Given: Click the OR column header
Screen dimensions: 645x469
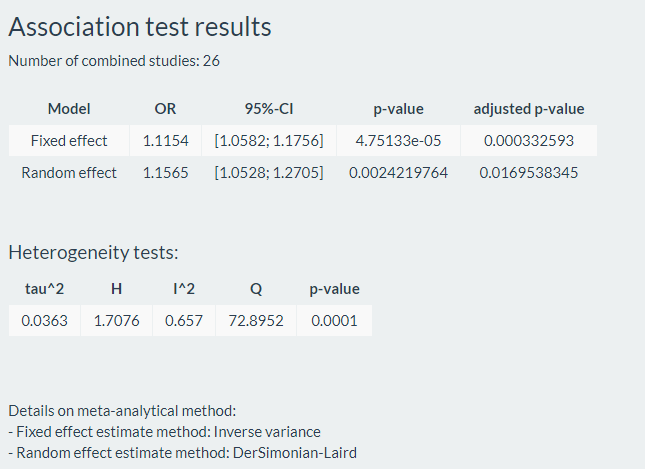Looking at the screenshot, I should (x=165, y=108).
